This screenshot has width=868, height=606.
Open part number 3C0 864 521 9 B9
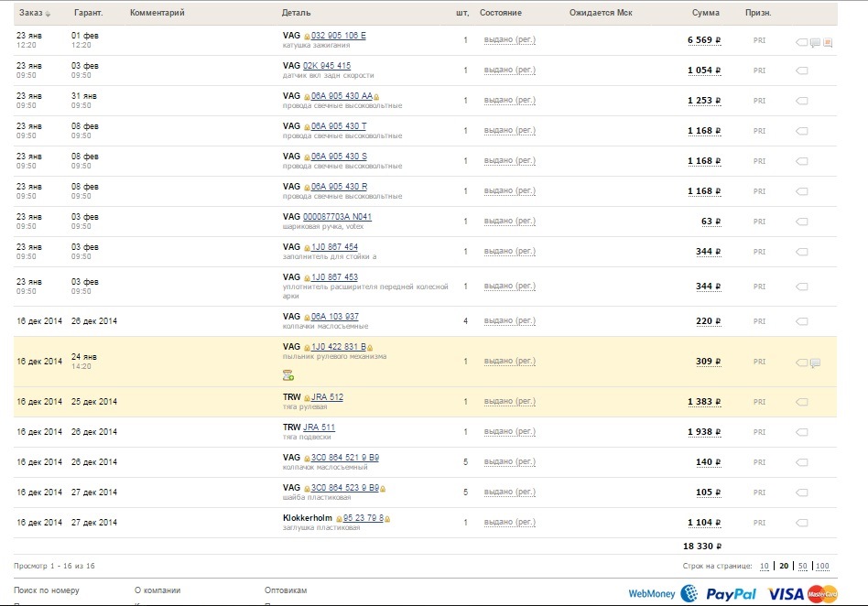point(345,458)
